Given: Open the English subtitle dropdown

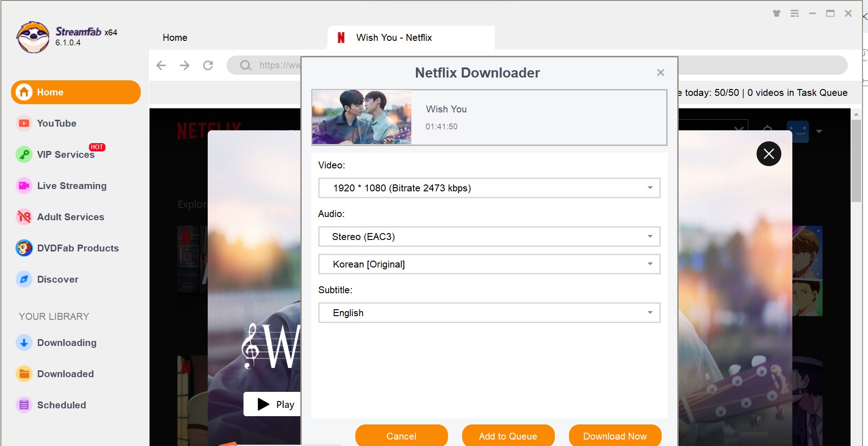Looking at the screenshot, I should click(x=489, y=313).
